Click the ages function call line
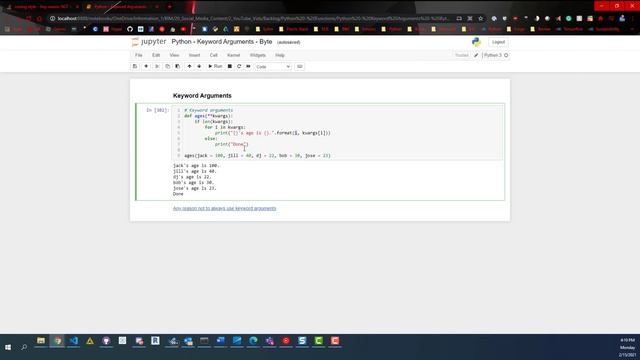 tap(257, 156)
